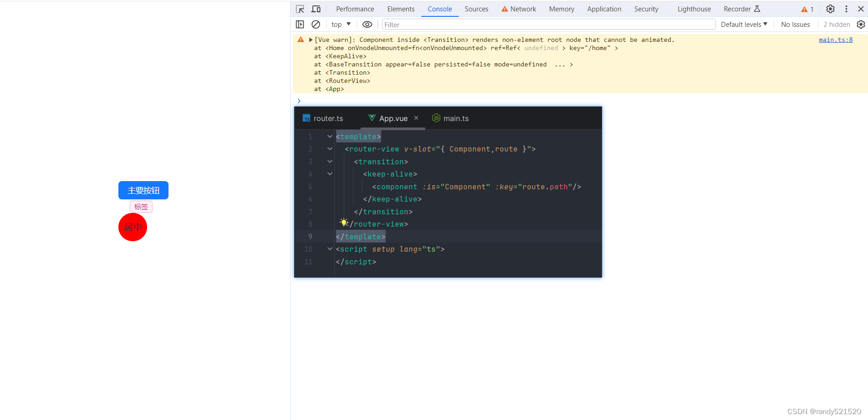Click the lightbulb quick-fix icon
868x420 pixels.
point(344,223)
